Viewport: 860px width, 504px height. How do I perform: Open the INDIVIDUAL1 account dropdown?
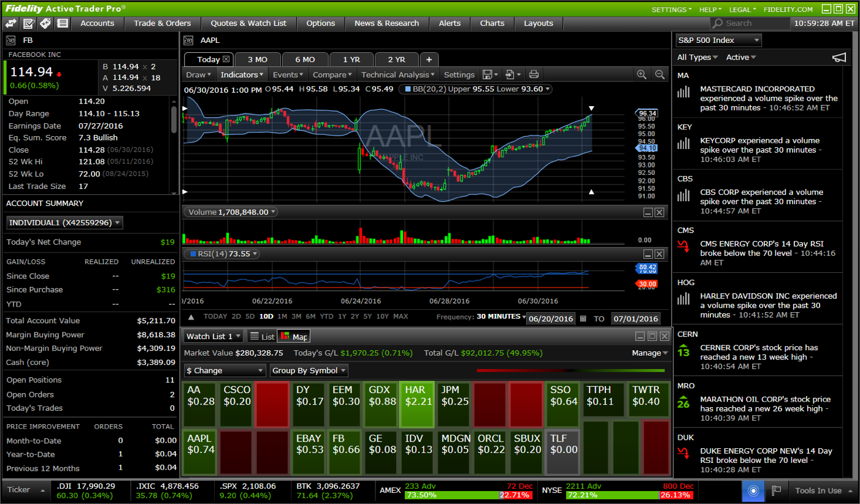click(65, 223)
